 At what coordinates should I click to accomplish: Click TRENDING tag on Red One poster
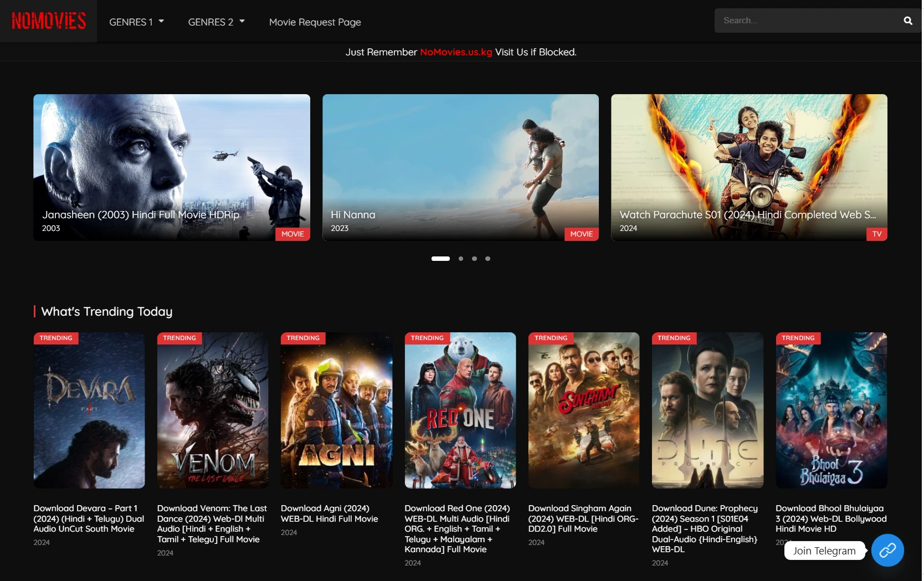point(427,338)
